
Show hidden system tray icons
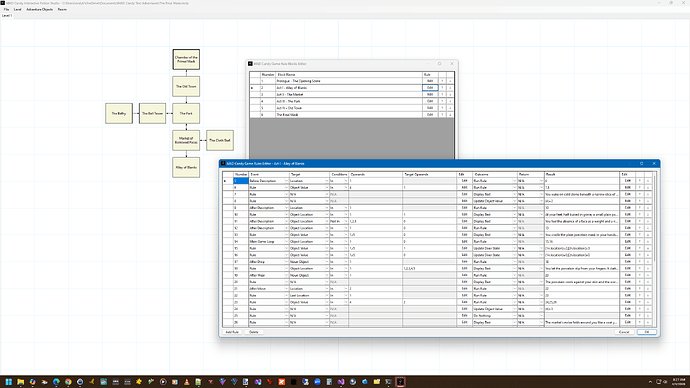(x=650, y=382)
